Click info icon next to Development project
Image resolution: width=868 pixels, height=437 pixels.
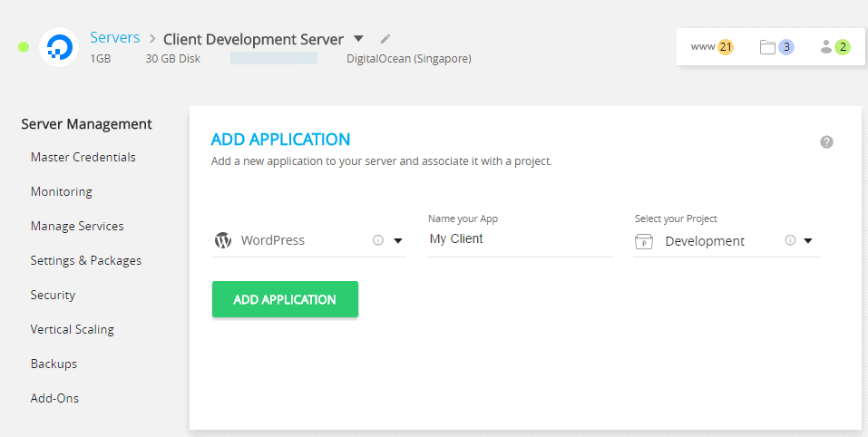(x=791, y=240)
